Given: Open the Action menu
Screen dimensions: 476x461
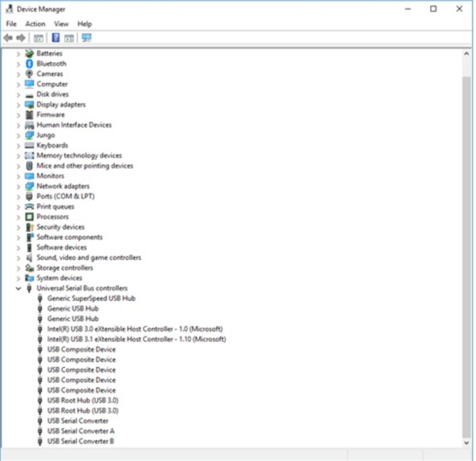Looking at the screenshot, I should pyautogui.click(x=35, y=24).
